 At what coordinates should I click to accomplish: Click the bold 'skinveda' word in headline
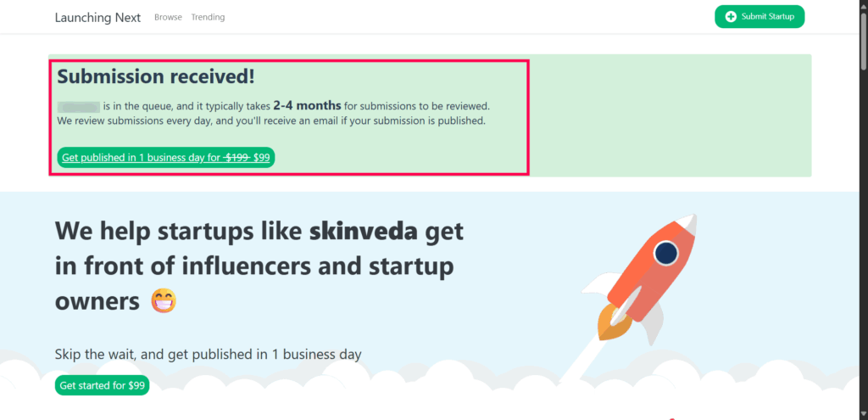coord(364,231)
